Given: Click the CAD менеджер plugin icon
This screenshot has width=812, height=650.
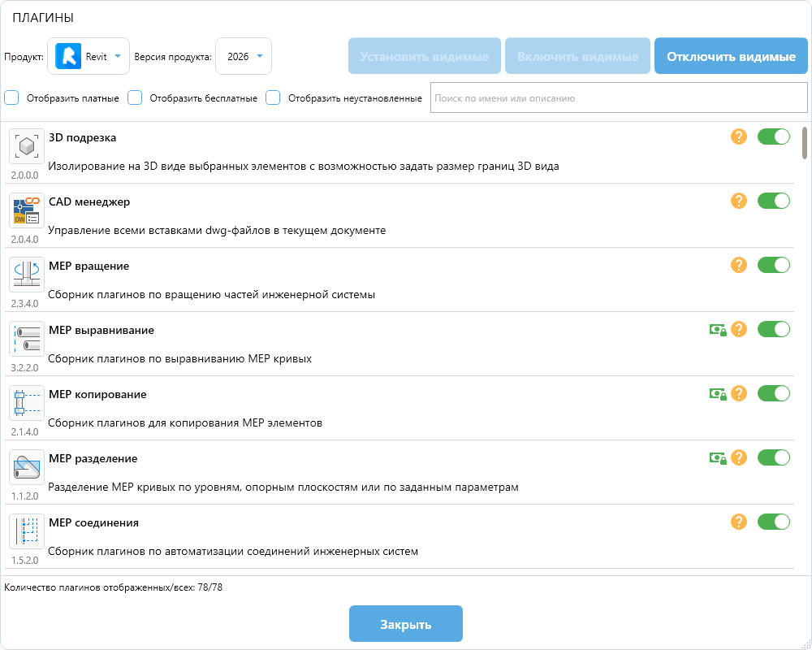Looking at the screenshot, I should click(x=27, y=210).
